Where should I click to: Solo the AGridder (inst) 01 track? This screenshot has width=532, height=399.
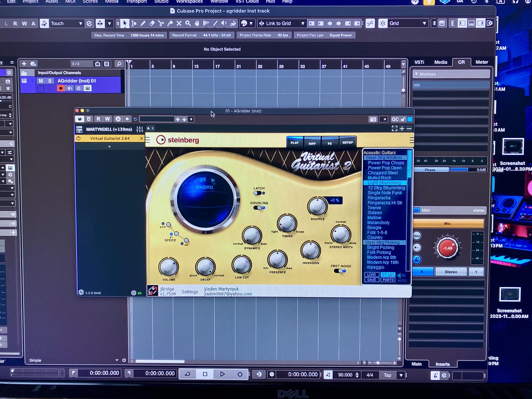[x=50, y=81]
